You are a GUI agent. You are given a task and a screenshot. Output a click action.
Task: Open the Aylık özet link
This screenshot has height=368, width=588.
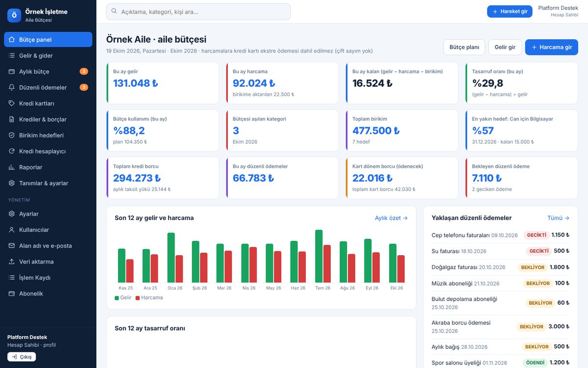pos(391,218)
